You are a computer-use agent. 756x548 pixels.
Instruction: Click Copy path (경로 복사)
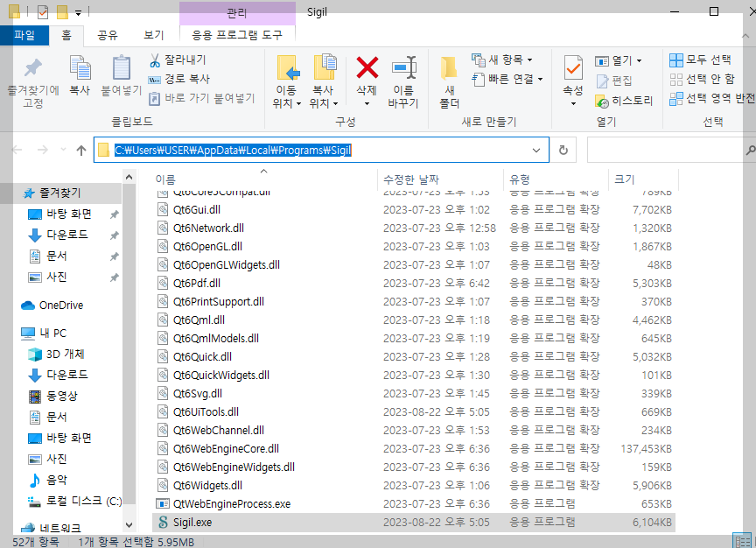point(178,79)
